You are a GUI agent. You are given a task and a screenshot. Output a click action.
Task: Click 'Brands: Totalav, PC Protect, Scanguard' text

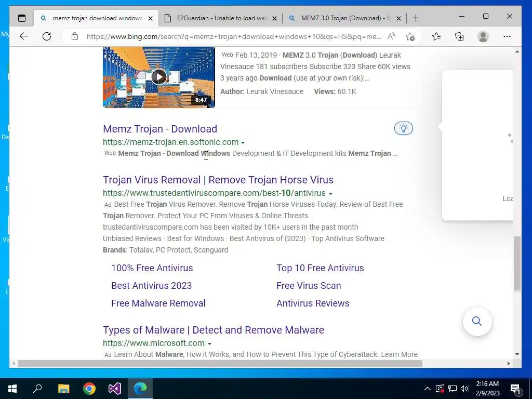click(165, 250)
